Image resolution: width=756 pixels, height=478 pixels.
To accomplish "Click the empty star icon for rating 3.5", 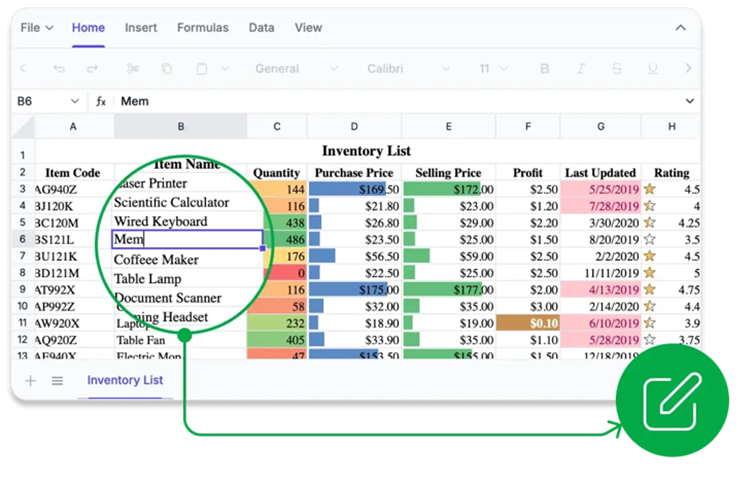I will (650, 239).
